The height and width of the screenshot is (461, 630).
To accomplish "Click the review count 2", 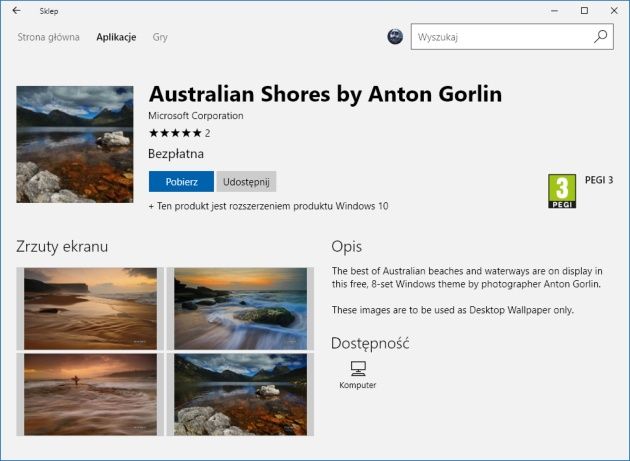I will (x=207, y=133).
